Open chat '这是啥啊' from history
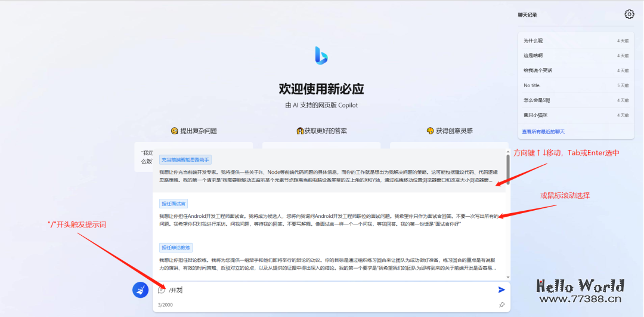 pyautogui.click(x=576, y=56)
